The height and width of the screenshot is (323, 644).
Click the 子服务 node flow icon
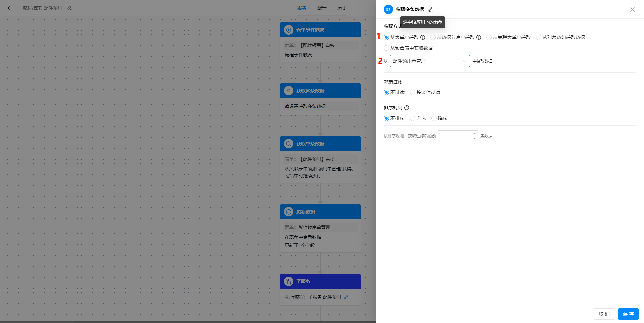coord(289,281)
